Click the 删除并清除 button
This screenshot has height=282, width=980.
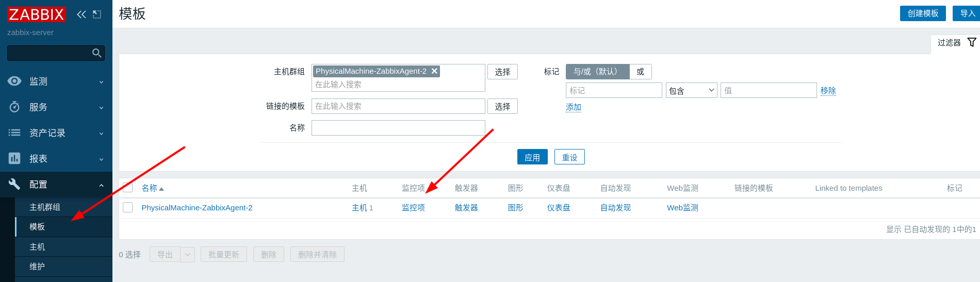coord(317,254)
